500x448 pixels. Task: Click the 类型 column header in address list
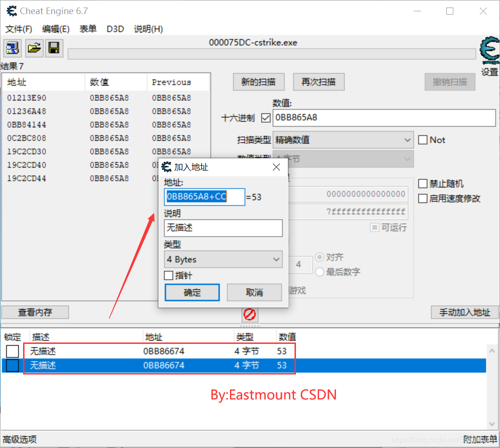(x=255, y=337)
